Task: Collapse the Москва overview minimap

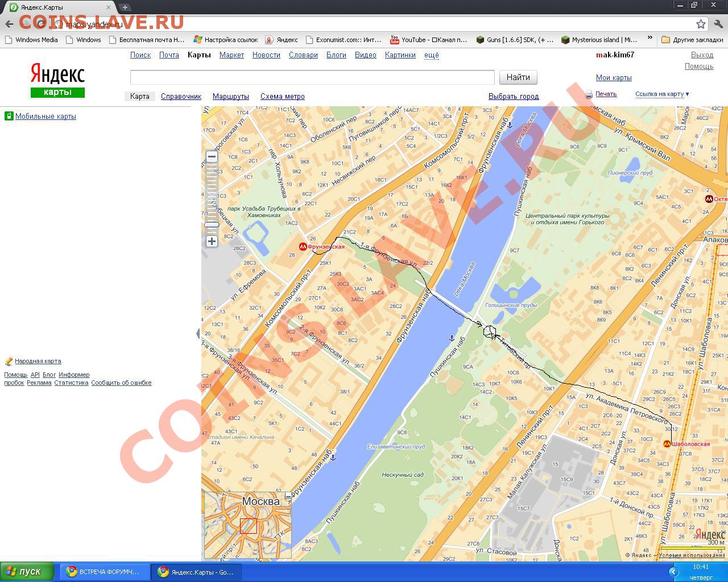Action: 288,495
